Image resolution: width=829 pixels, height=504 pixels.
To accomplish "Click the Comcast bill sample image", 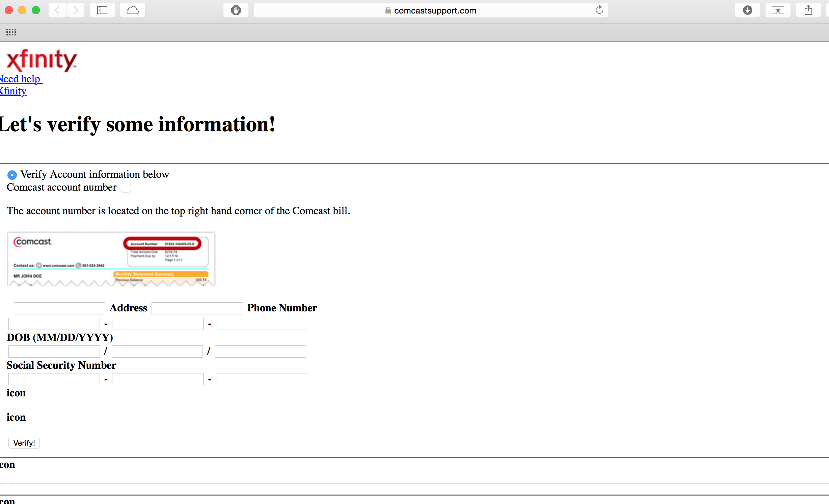I will (x=111, y=259).
